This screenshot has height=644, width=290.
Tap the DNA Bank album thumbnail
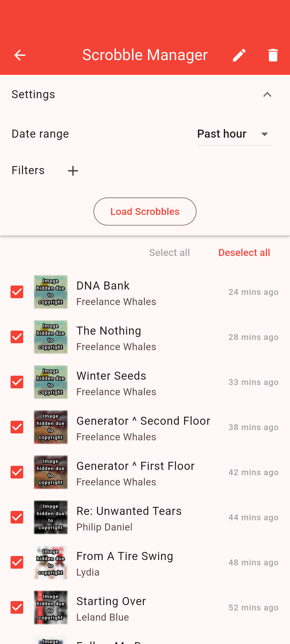[x=51, y=292]
